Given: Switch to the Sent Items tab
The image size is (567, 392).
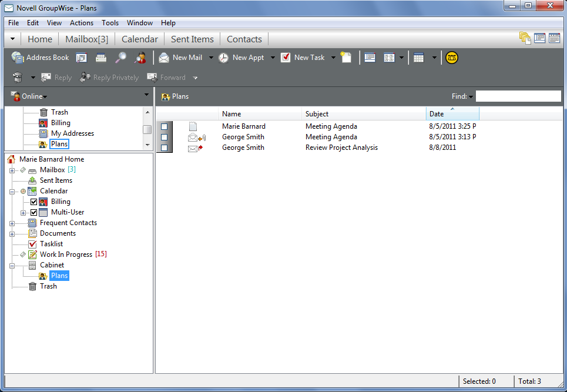Looking at the screenshot, I should (192, 39).
